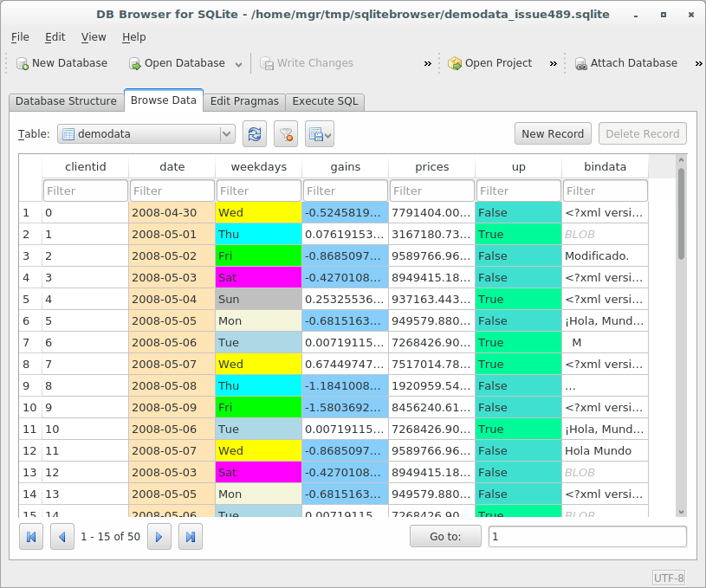
Task: Show hidden items after Open Project
Action: (x=554, y=63)
